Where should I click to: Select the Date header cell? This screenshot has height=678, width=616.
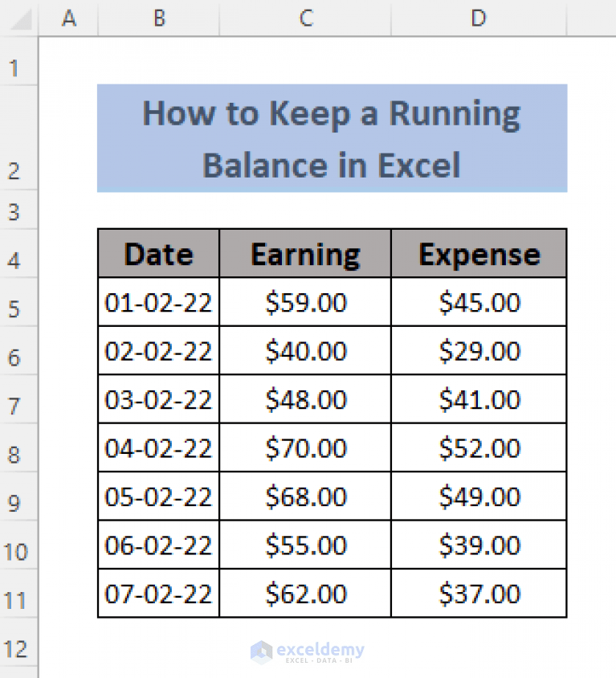click(158, 253)
